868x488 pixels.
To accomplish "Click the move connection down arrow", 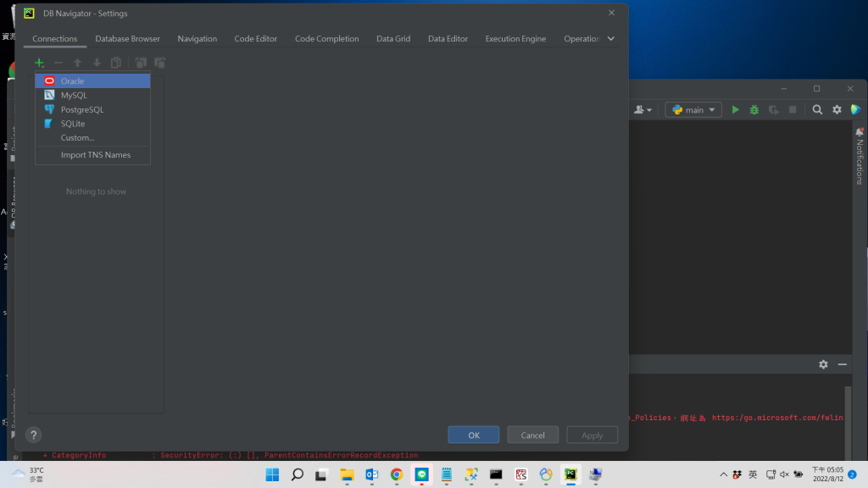I will 97,63.
